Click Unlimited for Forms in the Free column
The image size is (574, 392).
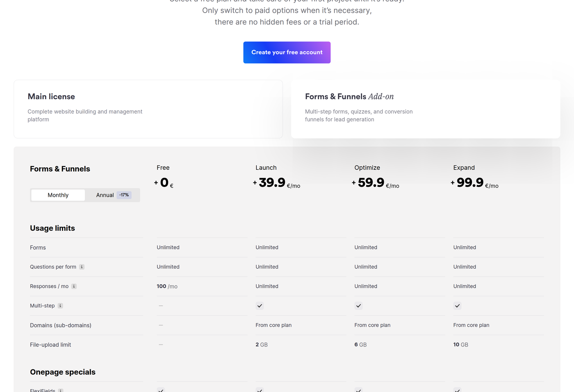pyautogui.click(x=168, y=247)
